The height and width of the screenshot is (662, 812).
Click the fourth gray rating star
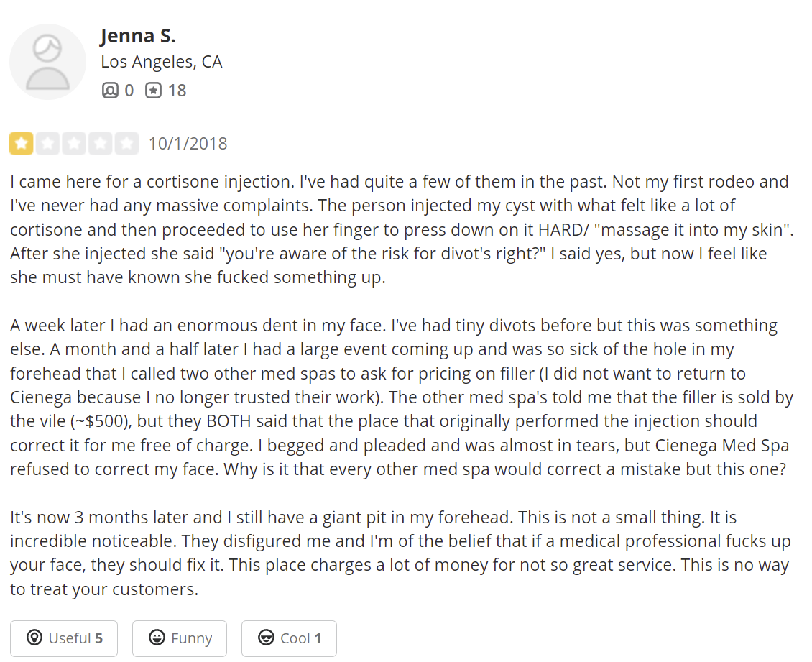[x=101, y=144]
